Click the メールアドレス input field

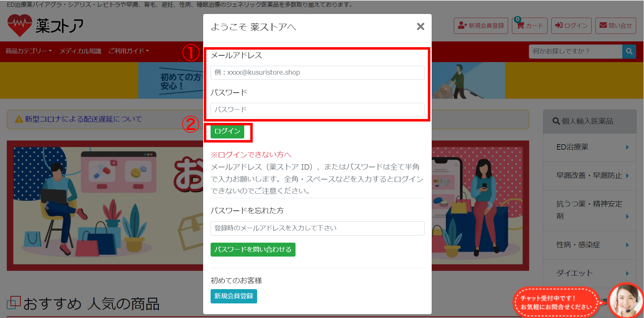click(317, 72)
